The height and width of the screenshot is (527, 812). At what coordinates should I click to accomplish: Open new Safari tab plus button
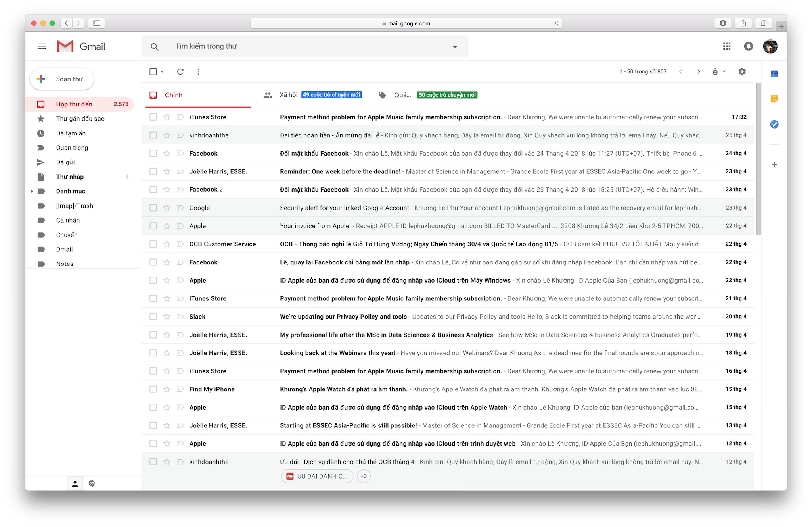tap(781, 27)
